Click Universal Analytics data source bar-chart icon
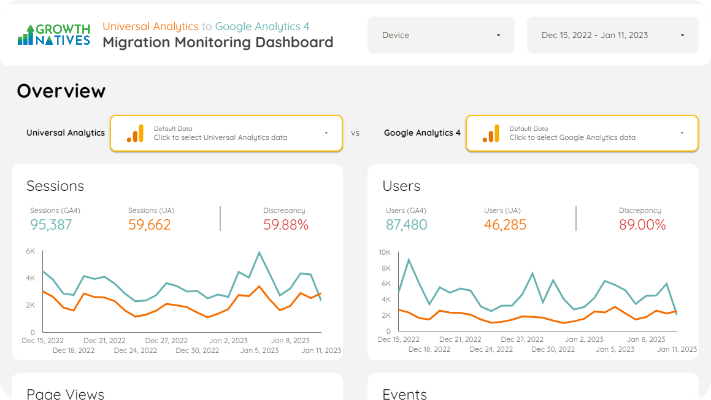 pyautogui.click(x=135, y=133)
